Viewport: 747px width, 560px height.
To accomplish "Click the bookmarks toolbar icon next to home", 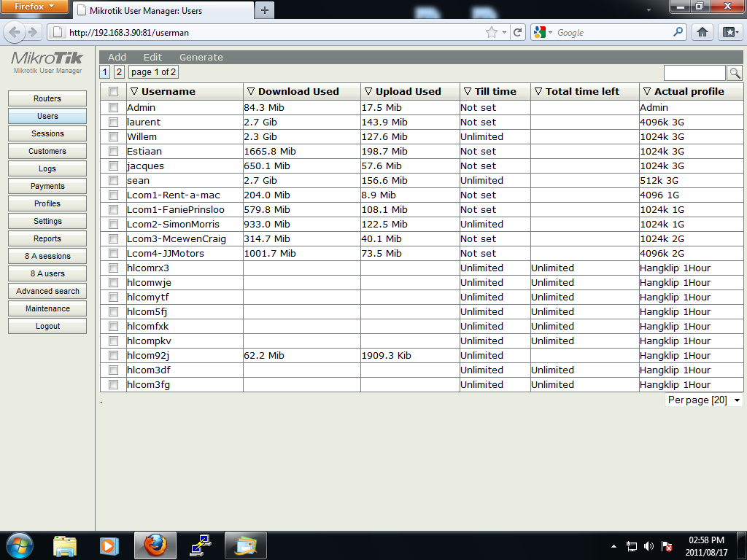I will pyautogui.click(x=730, y=32).
